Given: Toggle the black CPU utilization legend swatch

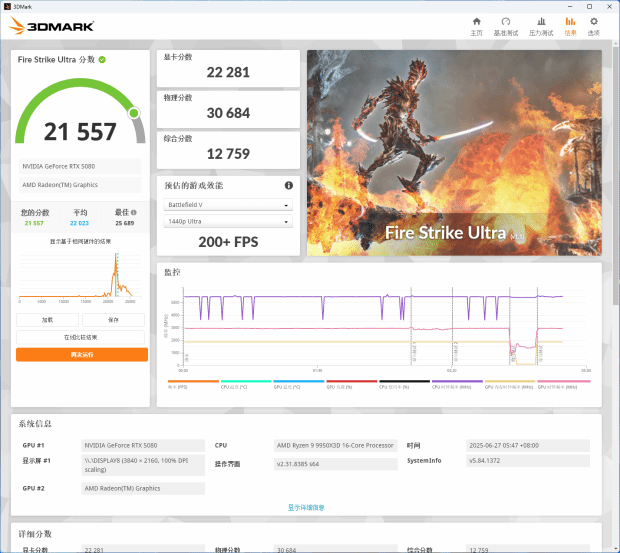Looking at the screenshot, I should 405,381.
